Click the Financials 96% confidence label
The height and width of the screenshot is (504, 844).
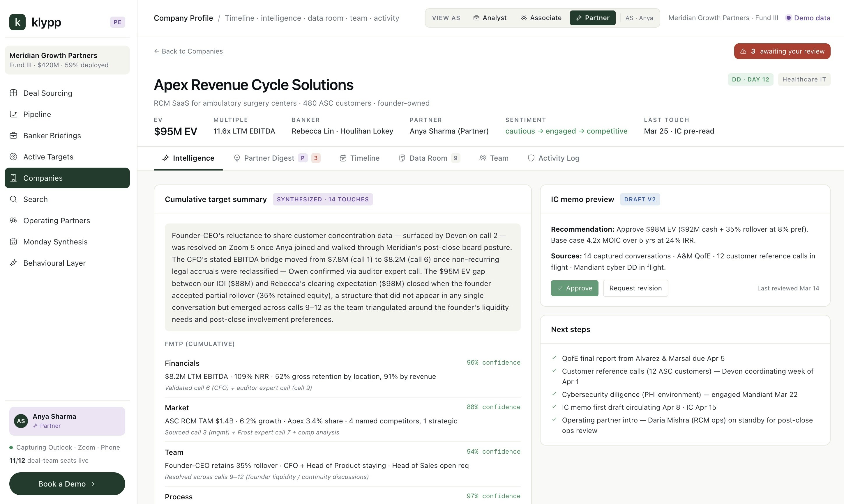493,362
